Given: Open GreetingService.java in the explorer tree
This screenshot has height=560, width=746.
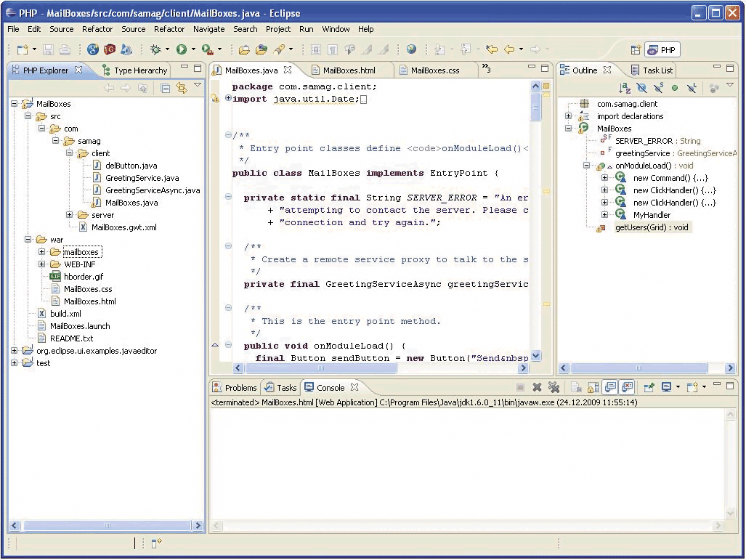Looking at the screenshot, I should tap(142, 178).
